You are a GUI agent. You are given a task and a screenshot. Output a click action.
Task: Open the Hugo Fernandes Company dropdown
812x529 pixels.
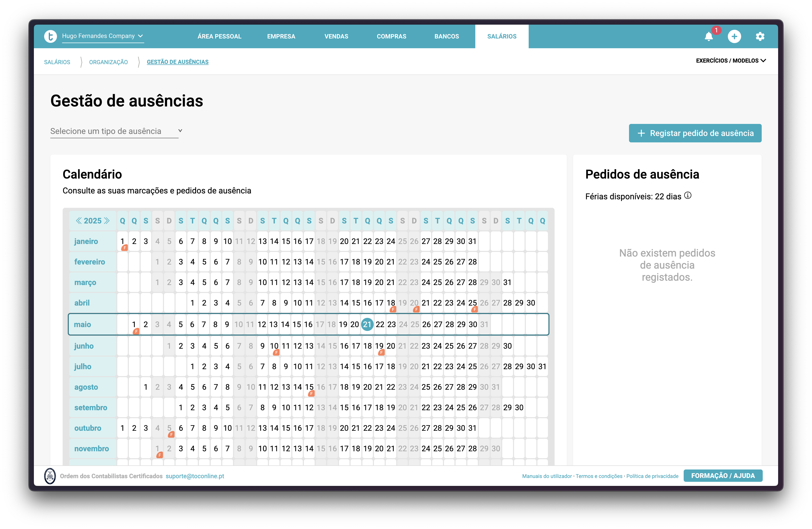click(x=102, y=36)
